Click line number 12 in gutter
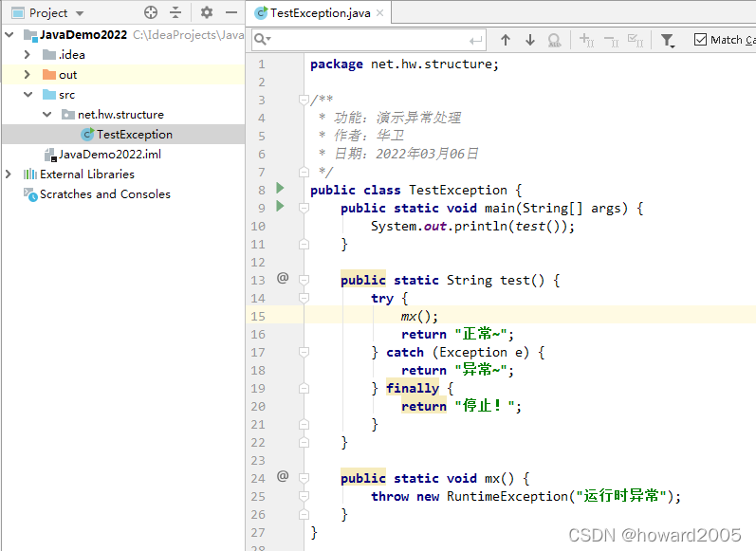 coord(258,263)
